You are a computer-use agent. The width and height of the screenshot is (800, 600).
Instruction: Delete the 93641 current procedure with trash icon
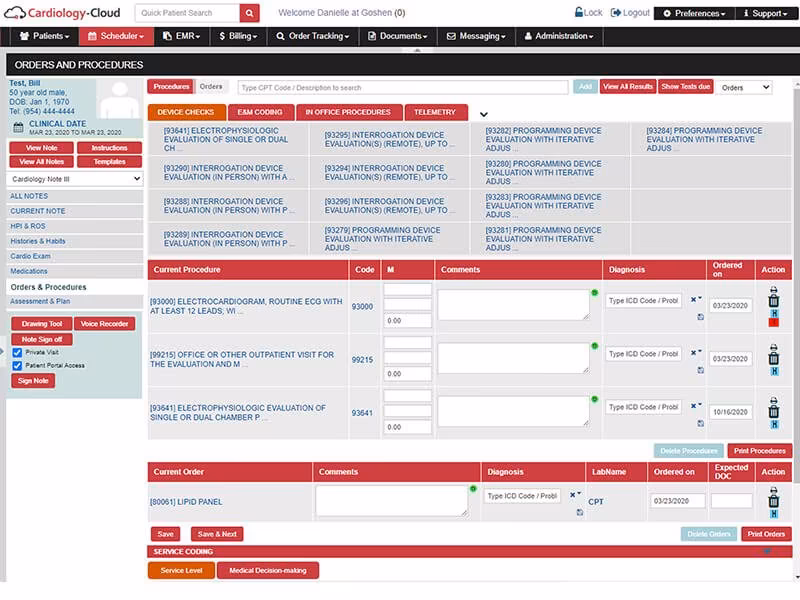click(x=773, y=412)
